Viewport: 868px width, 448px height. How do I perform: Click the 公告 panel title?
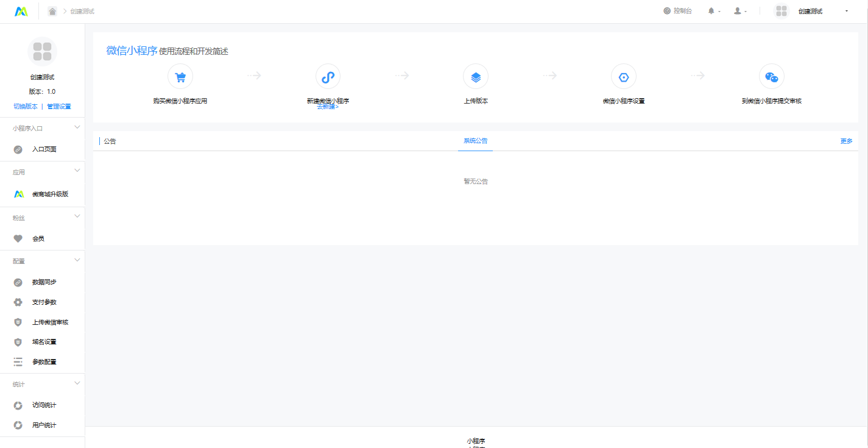point(110,141)
